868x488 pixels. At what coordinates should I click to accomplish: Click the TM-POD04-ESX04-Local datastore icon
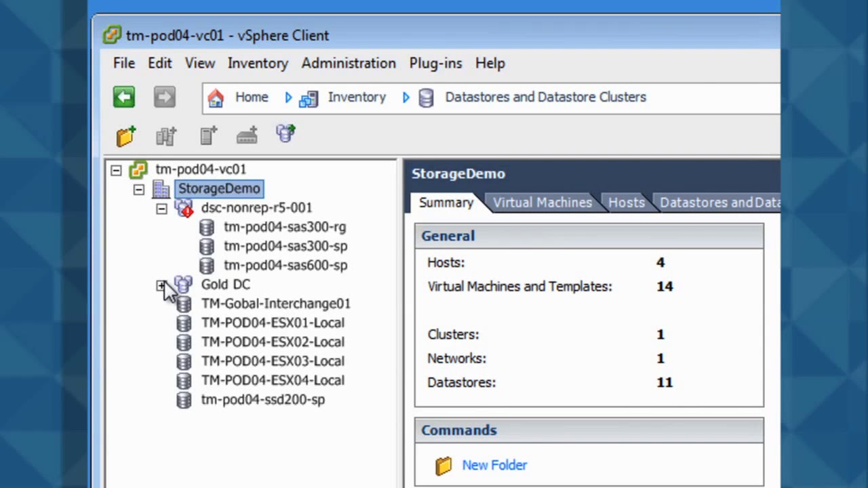pos(184,380)
